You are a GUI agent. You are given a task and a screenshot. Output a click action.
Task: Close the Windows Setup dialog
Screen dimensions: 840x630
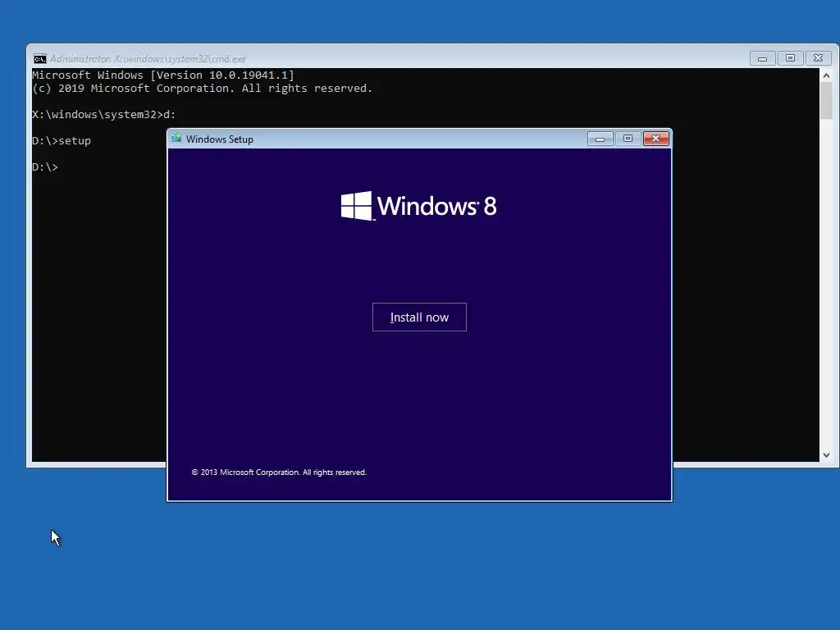[655, 139]
